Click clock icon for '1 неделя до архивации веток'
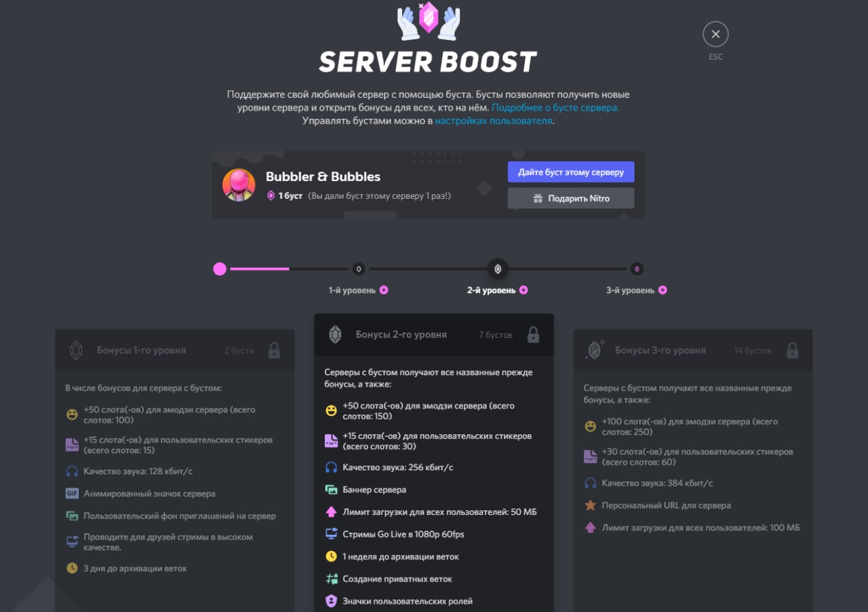The image size is (868, 612). pyautogui.click(x=331, y=556)
